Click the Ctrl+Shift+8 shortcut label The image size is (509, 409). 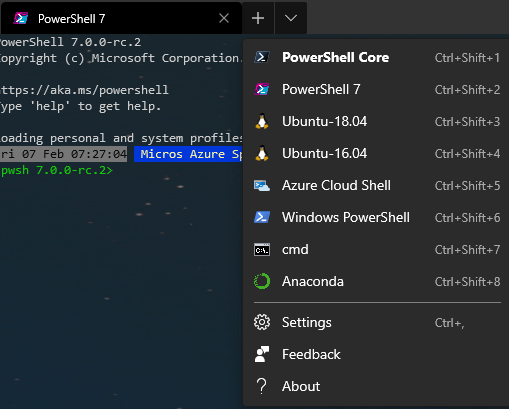click(467, 282)
